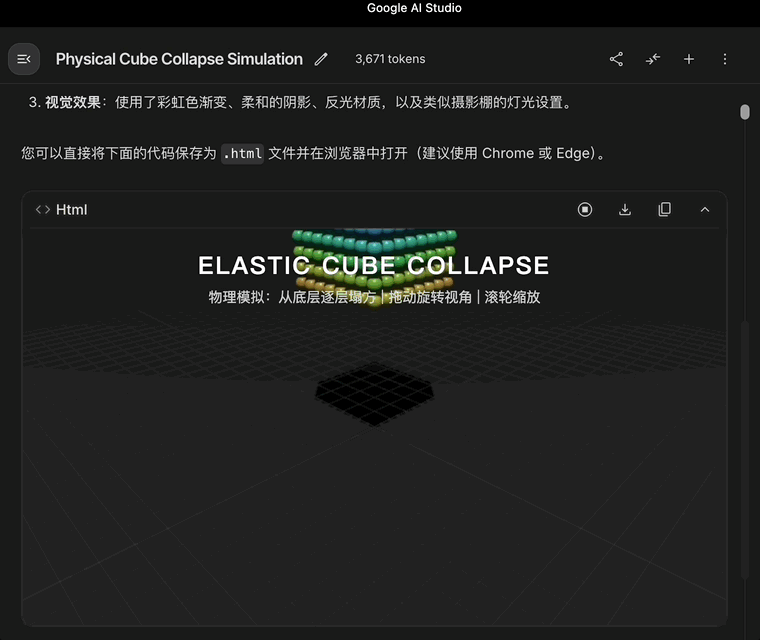
Task: Toggle the left navigation sidebar panel
Action: [x=24, y=59]
